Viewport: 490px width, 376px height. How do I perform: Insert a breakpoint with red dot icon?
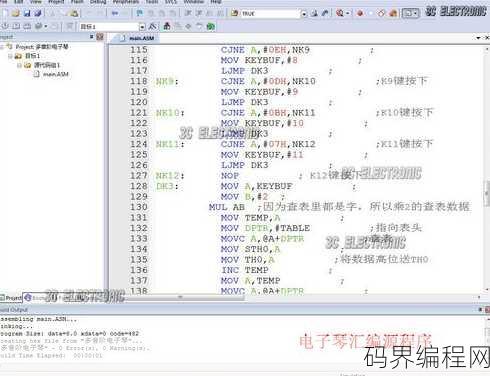point(360,13)
